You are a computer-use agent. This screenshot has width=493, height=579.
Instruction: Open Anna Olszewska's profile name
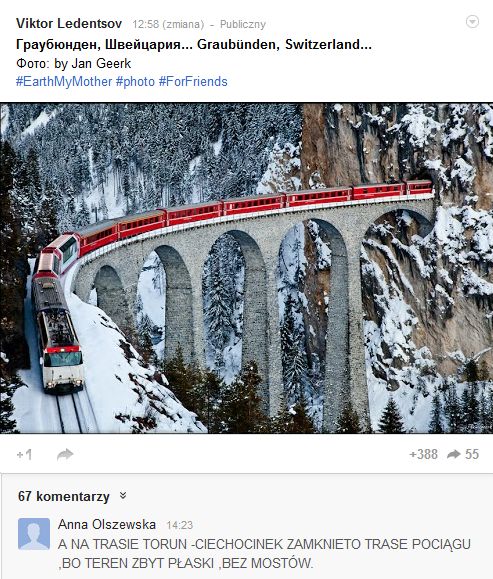click(x=107, y=524)
